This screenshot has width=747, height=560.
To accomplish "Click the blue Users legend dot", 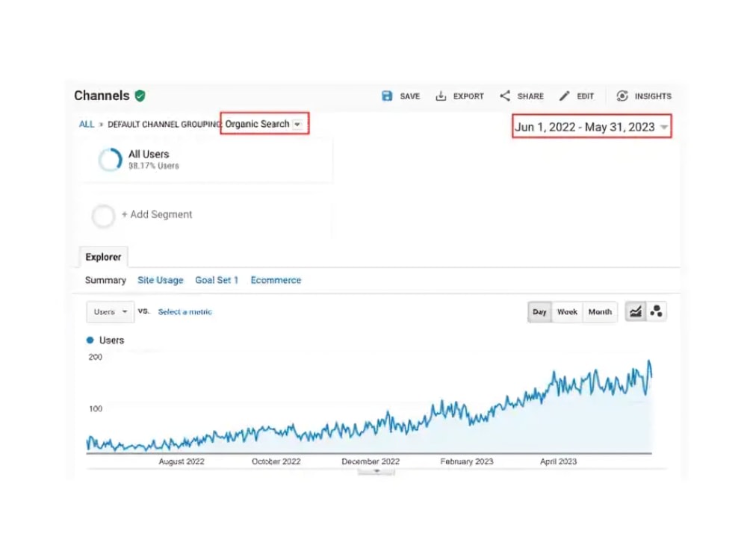I will (x=90, y=340).
